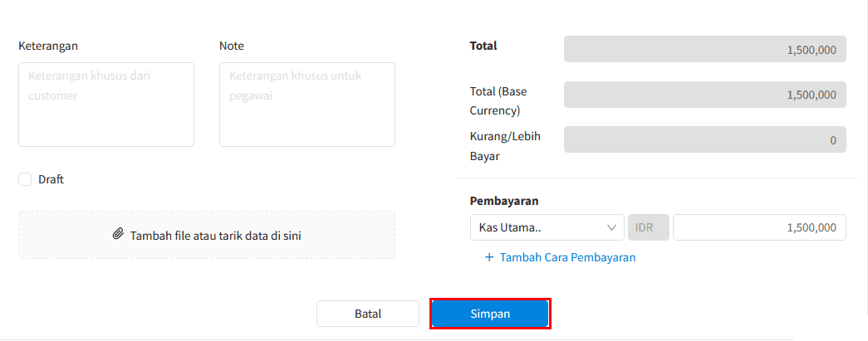
Task: Focus the Note text area for pegawai
Action: coord(307,105)
